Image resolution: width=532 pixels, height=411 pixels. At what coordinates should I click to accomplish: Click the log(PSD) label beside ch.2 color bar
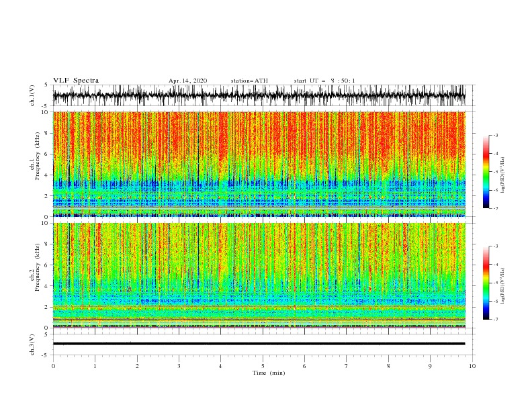click(x=504, y=286)
